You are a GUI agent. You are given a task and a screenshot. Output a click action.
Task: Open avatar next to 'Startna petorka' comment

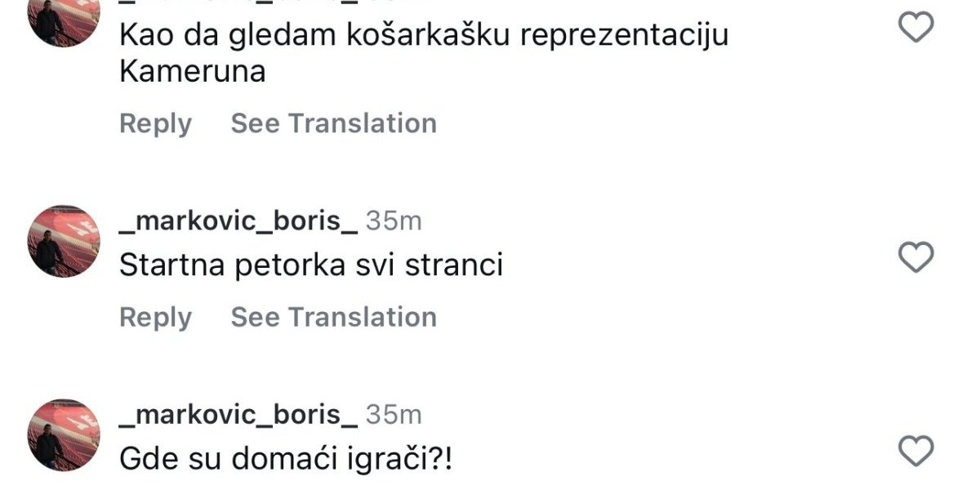click(x=64, y=241)
